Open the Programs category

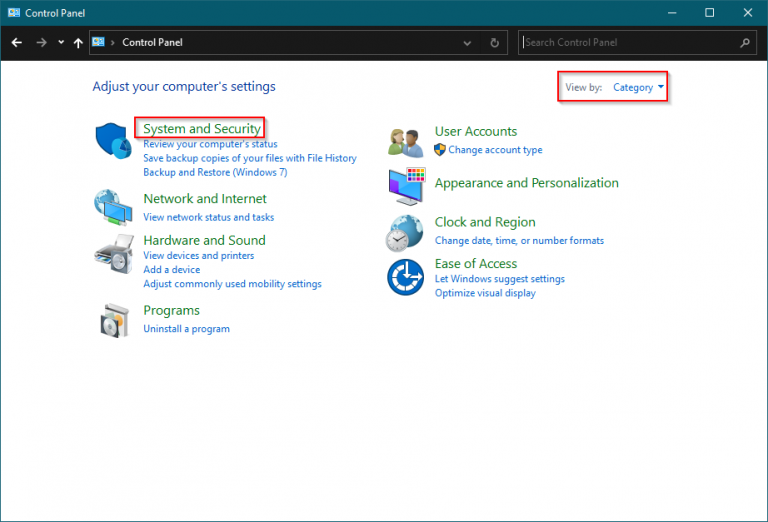pyautogui.click(x=171, y=310)
